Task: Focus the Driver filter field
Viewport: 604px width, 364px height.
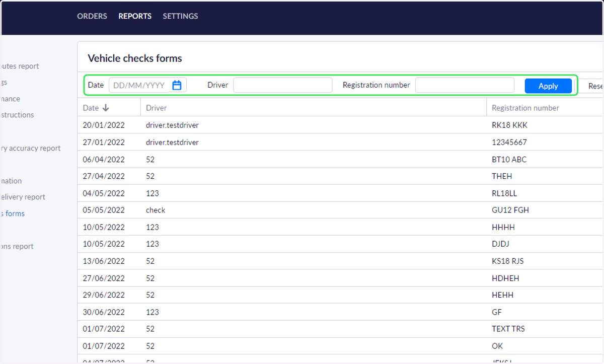Action: click(283, 85)
